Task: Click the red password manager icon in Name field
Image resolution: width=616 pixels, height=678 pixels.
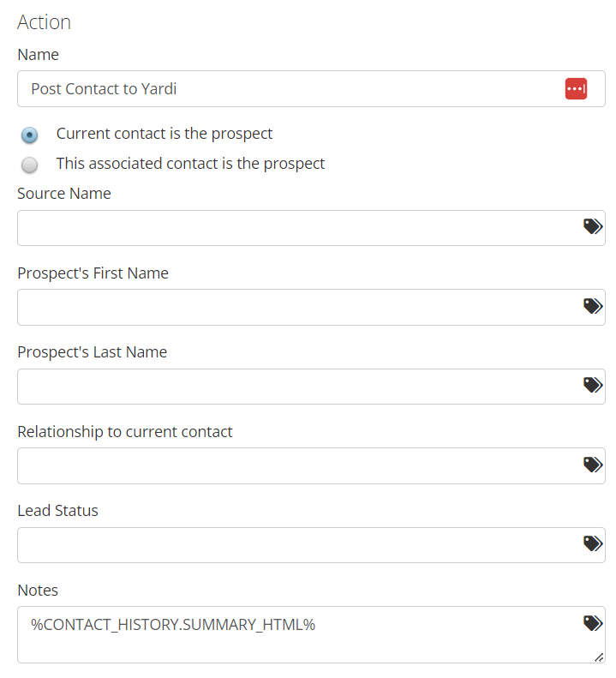Action: coord(576,88)
